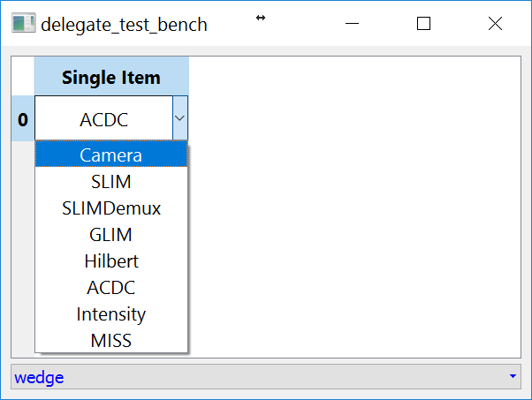
Task: Choose the Hilbert entry
Action: pos(111,261)
